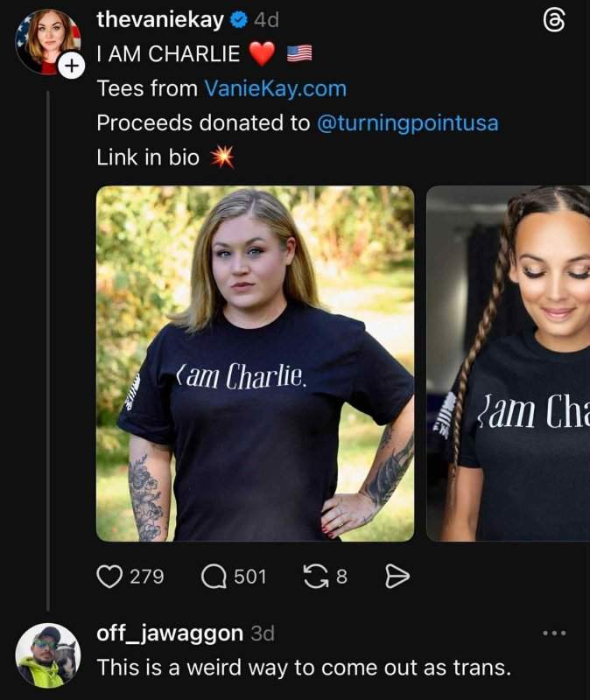Tap the plus follow badge on avatar
The image size is (590, 700).
coord(73,63)
